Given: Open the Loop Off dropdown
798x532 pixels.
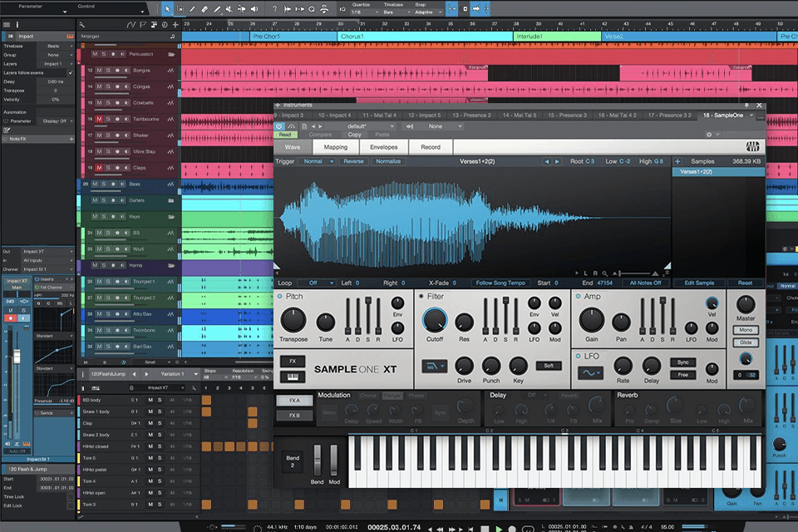Looking at the screenshot, I should (316, 283).
